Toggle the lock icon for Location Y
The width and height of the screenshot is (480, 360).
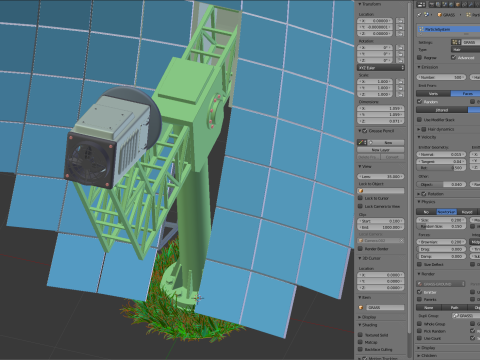pos(400,27)
